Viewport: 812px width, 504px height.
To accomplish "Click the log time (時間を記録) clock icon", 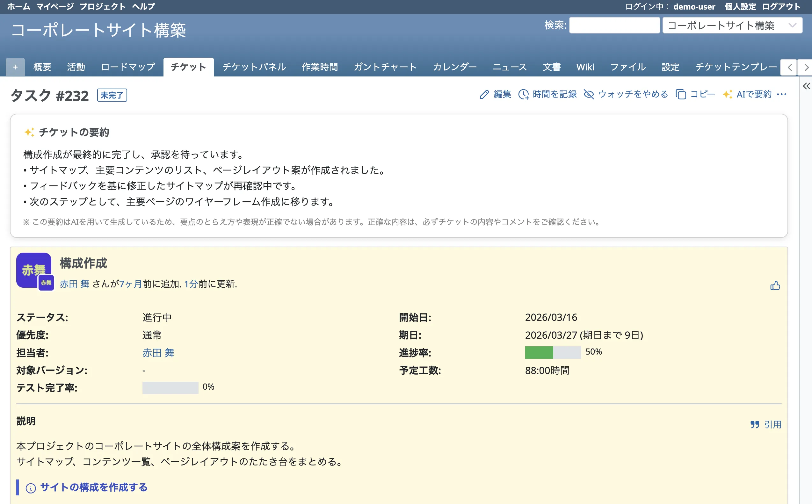I will [523, 95].
